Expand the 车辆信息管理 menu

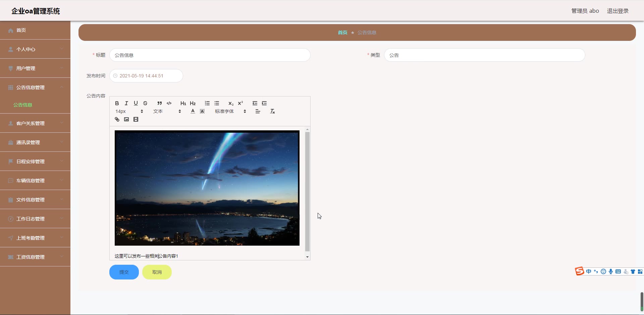(x=35, y=181)
